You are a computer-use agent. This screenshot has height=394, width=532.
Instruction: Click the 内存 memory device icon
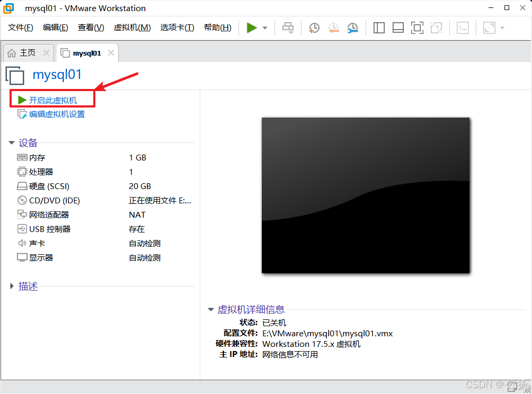[x=22, y=157]
